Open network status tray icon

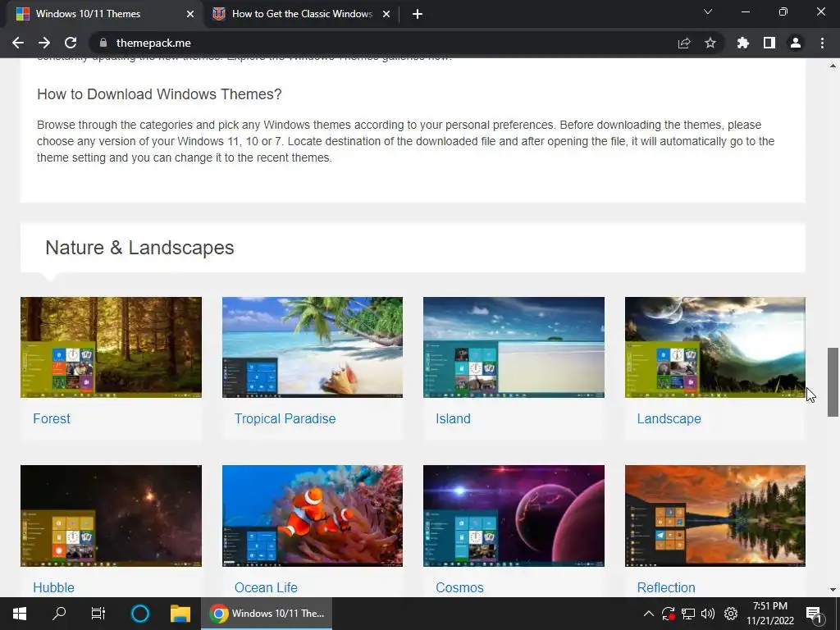[688, 614]
